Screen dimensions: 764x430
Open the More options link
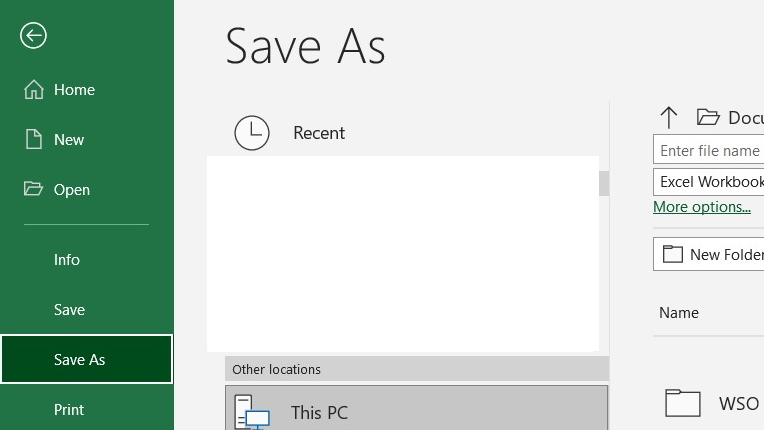click(701, 207)
